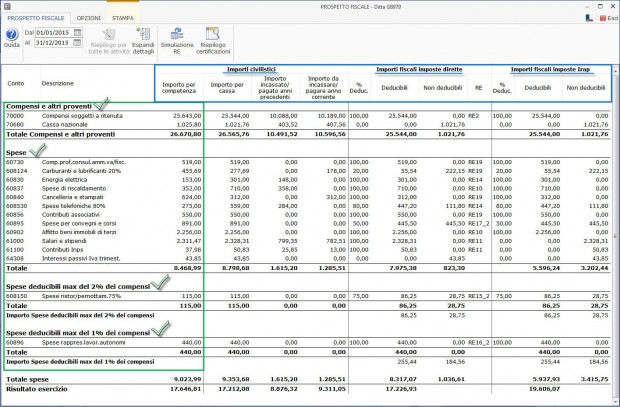The image size is (620, 407).
Task: Click the Compensi e altri proventi section heading
Action: coord(49,106)
